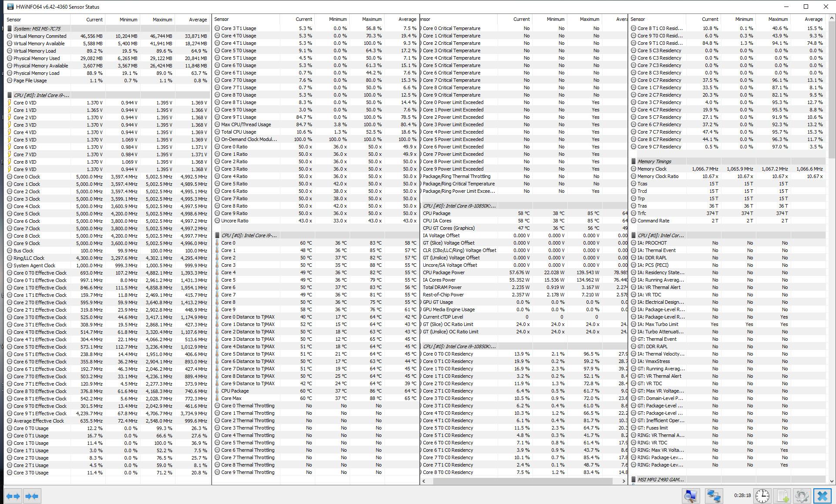Click the clock reset timer icon
Viewport: 836px width, 504px height.
click(x=762, y=496)
